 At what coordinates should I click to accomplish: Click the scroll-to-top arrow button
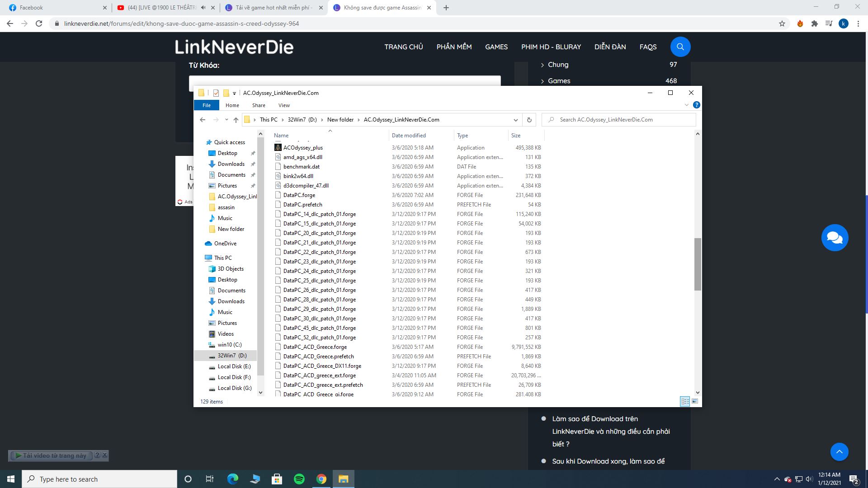tap(839, 452)
